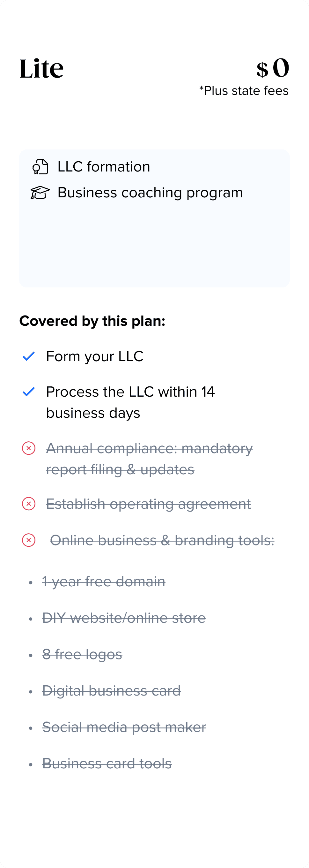The image size is (309, 868).
Task: Click the blue checkmark beside Process the LLC
Action: 29,392
